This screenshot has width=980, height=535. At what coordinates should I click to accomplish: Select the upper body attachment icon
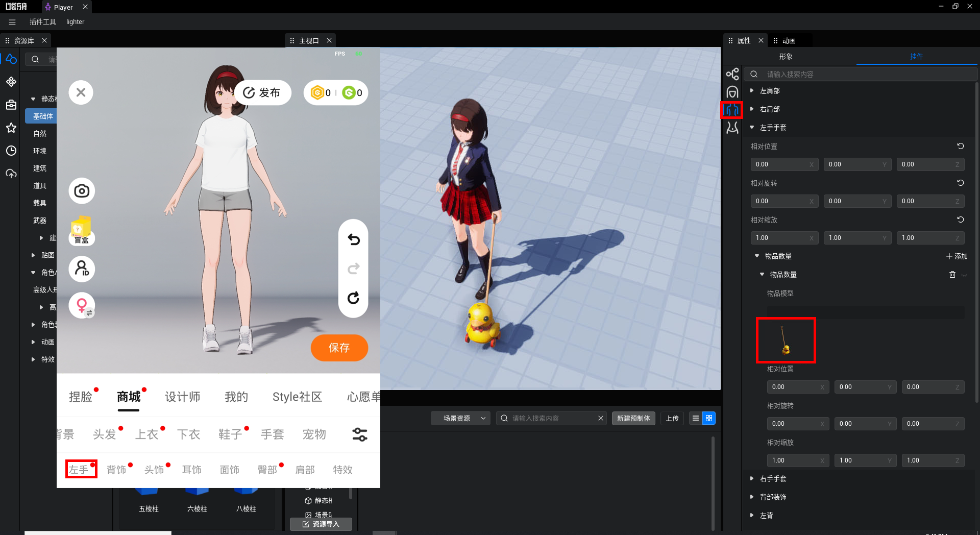(x=732, y=110)
